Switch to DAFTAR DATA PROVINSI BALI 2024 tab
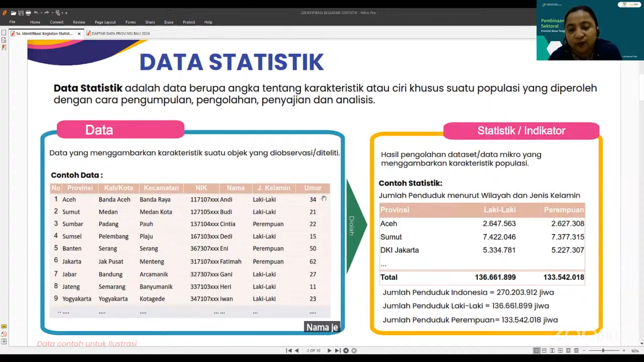 120,34
